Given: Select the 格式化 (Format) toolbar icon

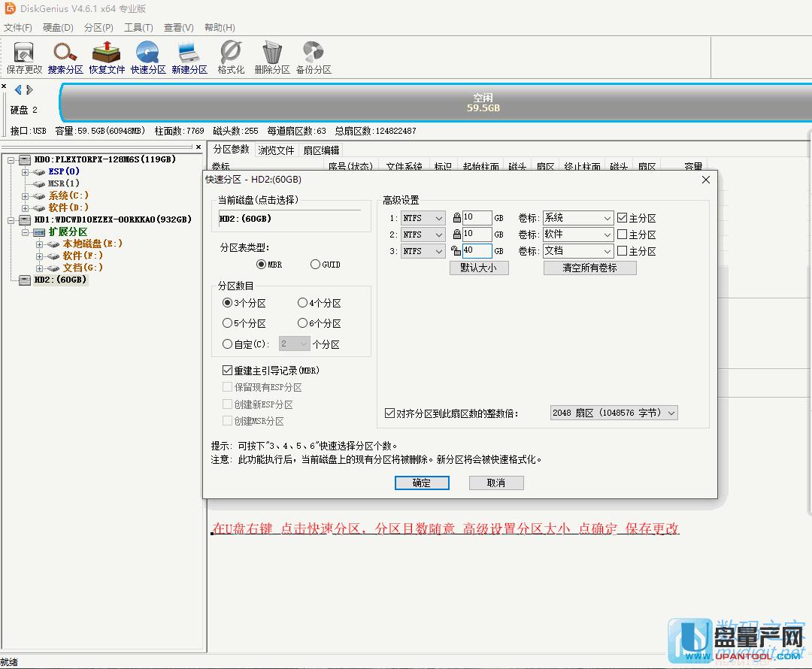Looking at the screenshot, I should (x=231, y=54).
